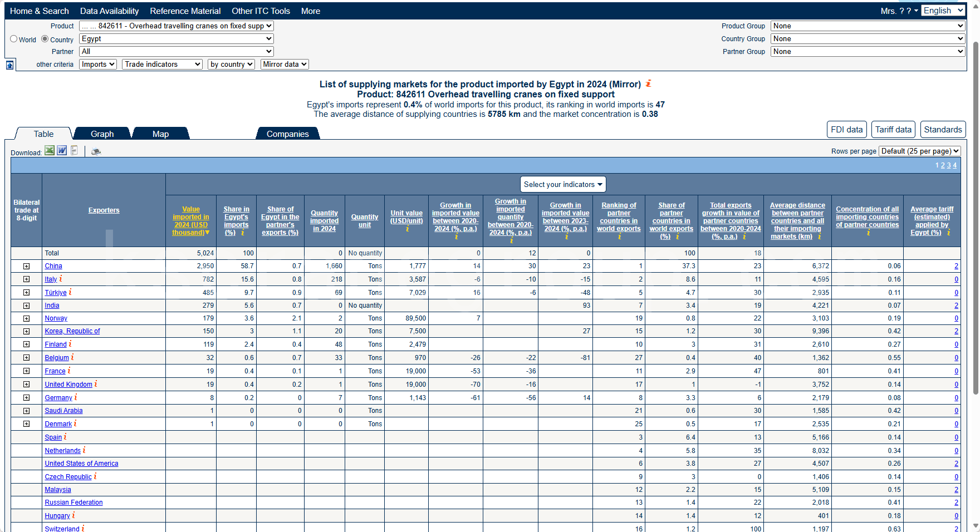The width and height of the screenshot is (980, 532).
Task: Expand the Italy bilateral trade row
Action: coord(26,279)
